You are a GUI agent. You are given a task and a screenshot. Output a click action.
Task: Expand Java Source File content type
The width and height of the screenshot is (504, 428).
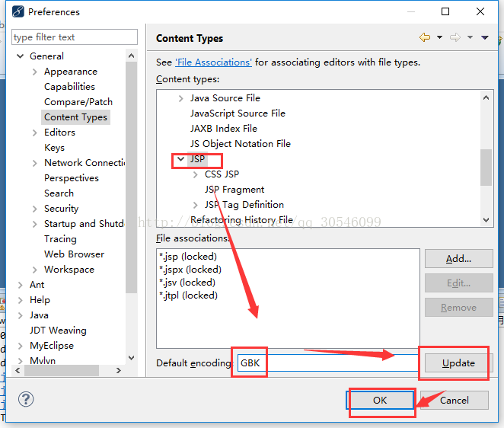[x=181, y=98]
